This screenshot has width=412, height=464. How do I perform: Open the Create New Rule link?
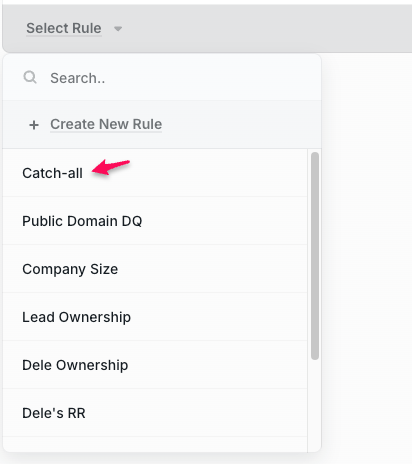click(106, 124)
